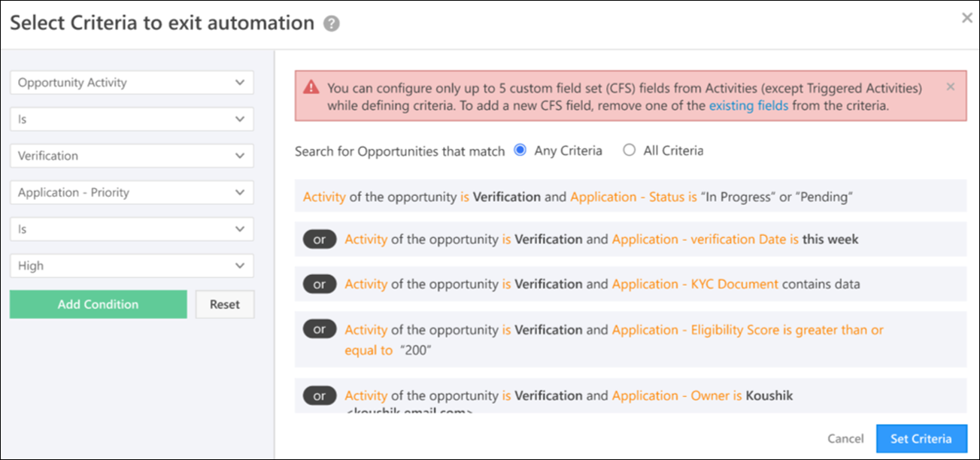980x460 pixels.
Task: Open the Application - Priority dropdown
Action: [x=132, y=192]
